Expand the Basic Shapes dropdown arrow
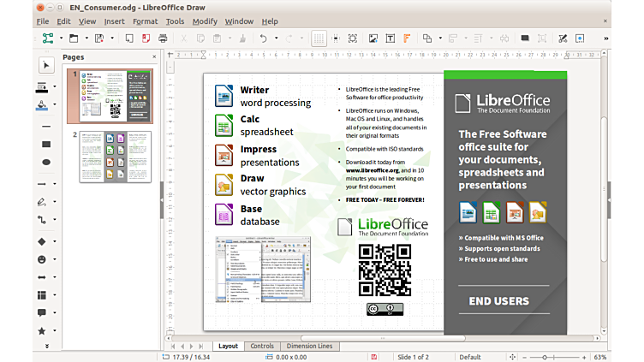 coord(56,241)
